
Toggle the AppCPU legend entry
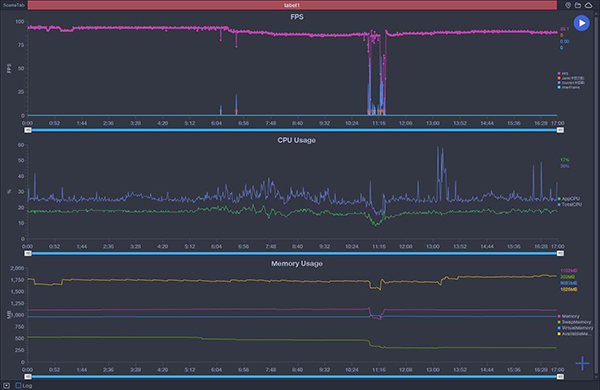pyautogui.click(x=569, y=199)
